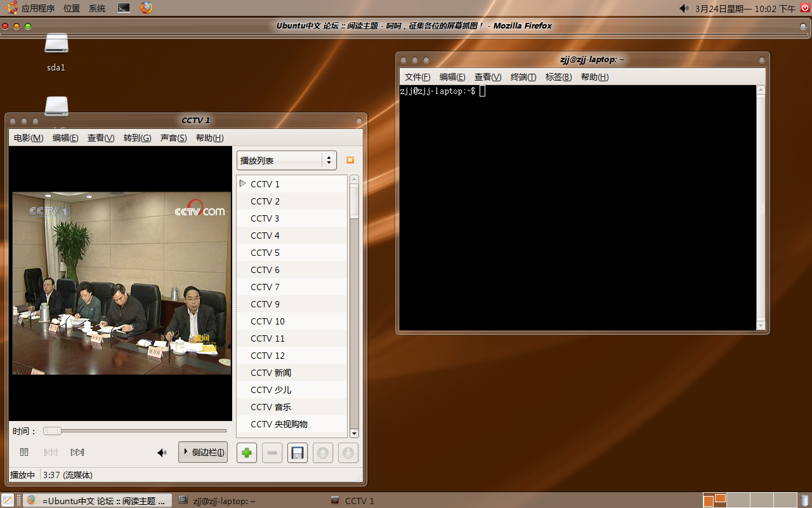Viewport: 812px width, 508px height.
Task: Open the Go (转到) menu
Action: tap(137, 138)
